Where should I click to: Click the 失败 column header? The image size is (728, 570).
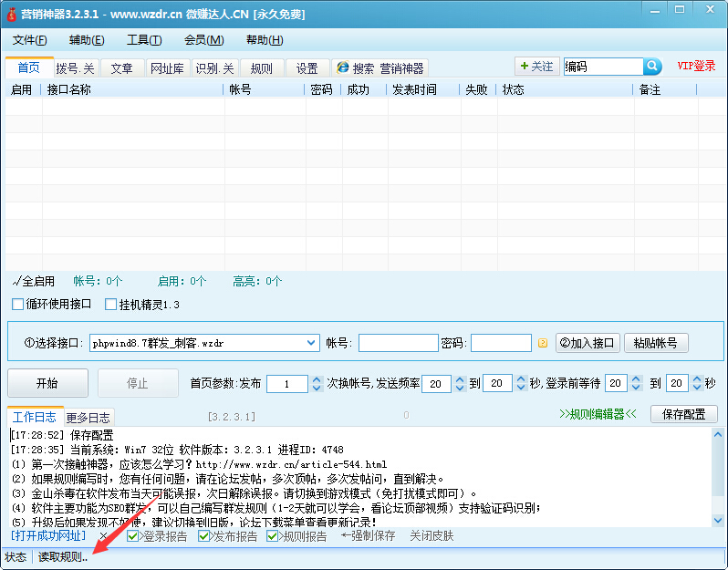point(478,89)
